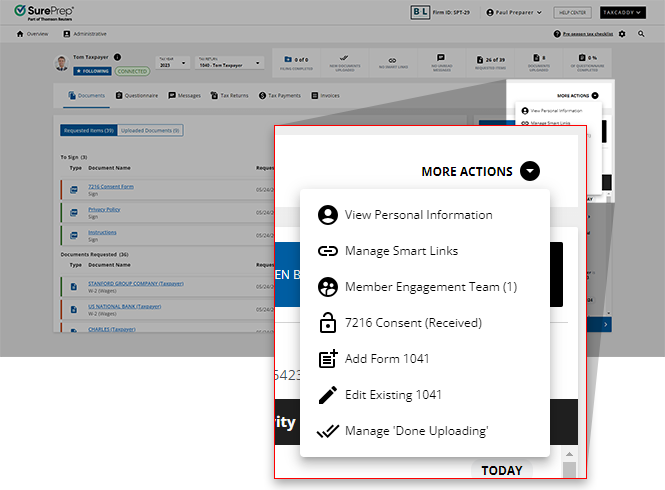Screen dimensions: 665x490
Task: Click the enlarged MORE ACTIONS dropdown arrow
Action: (x=530, y=171)
